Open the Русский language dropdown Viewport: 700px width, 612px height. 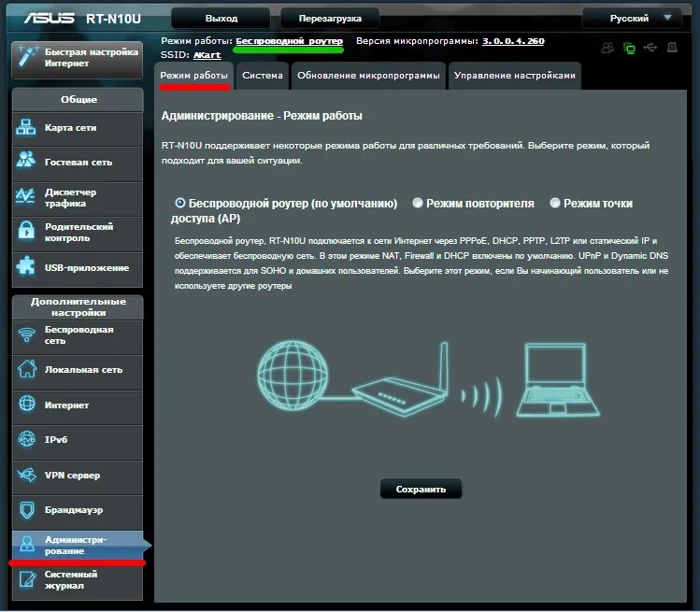[x=632, y=19]
